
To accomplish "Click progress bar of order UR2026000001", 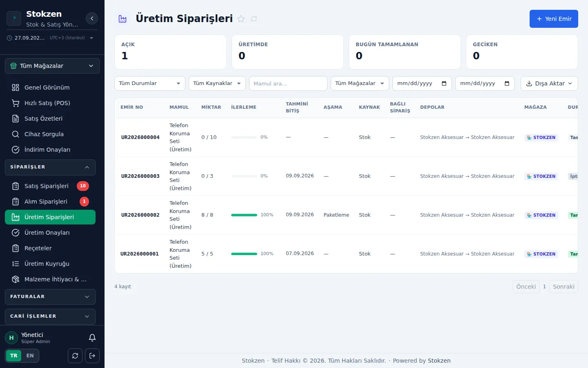I will click(244, 254).
